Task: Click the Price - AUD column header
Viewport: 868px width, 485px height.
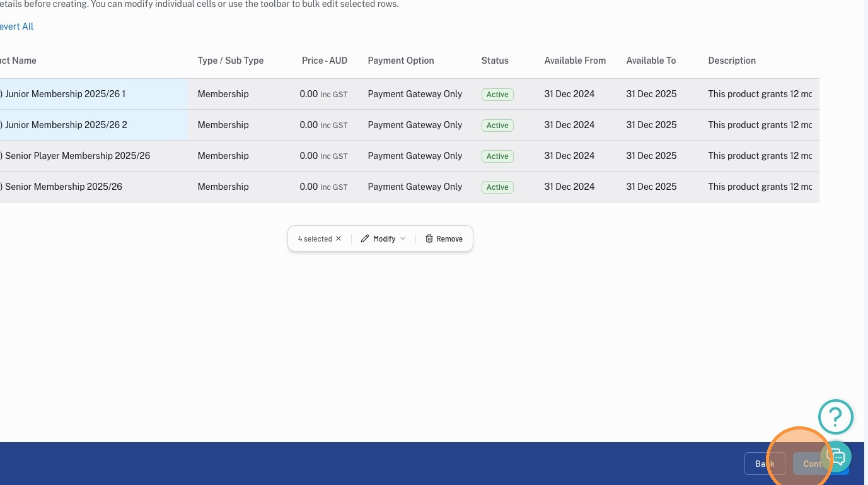Action: pyautogui.click(x=325, y=61)
